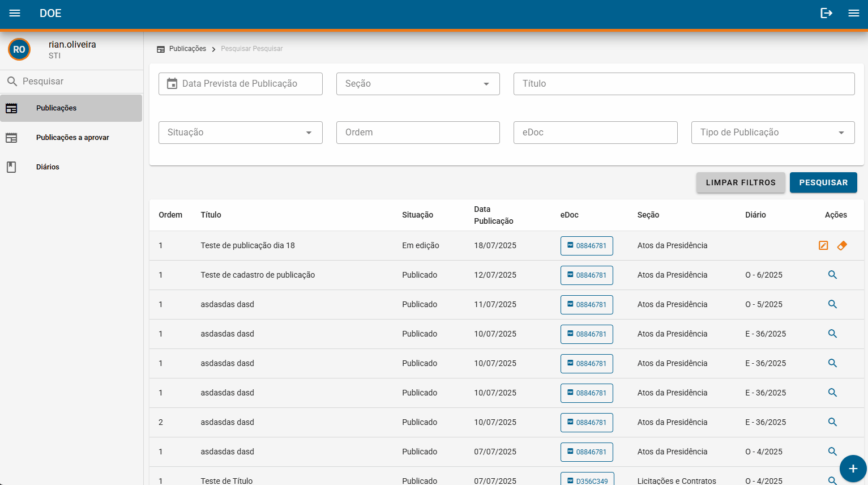Click the Publicações breadcrumb link
Screen dimensions: 868x485
tap(187, 49)
